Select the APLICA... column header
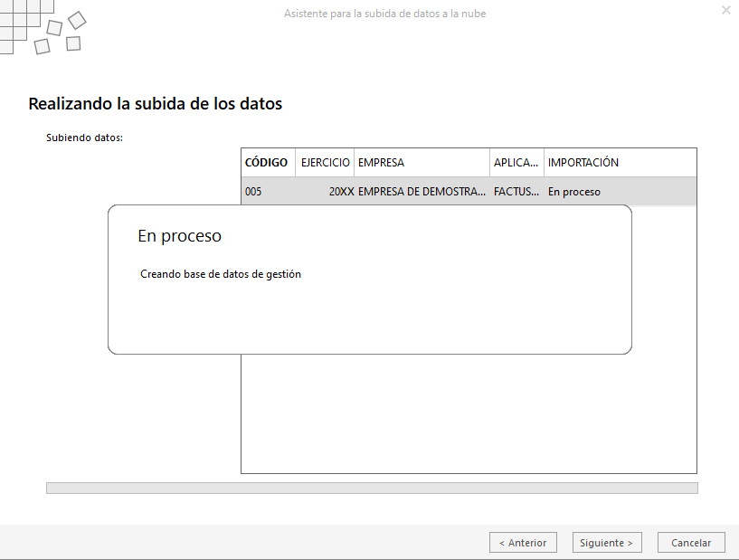The image size is (739, 560). (517, 163)
